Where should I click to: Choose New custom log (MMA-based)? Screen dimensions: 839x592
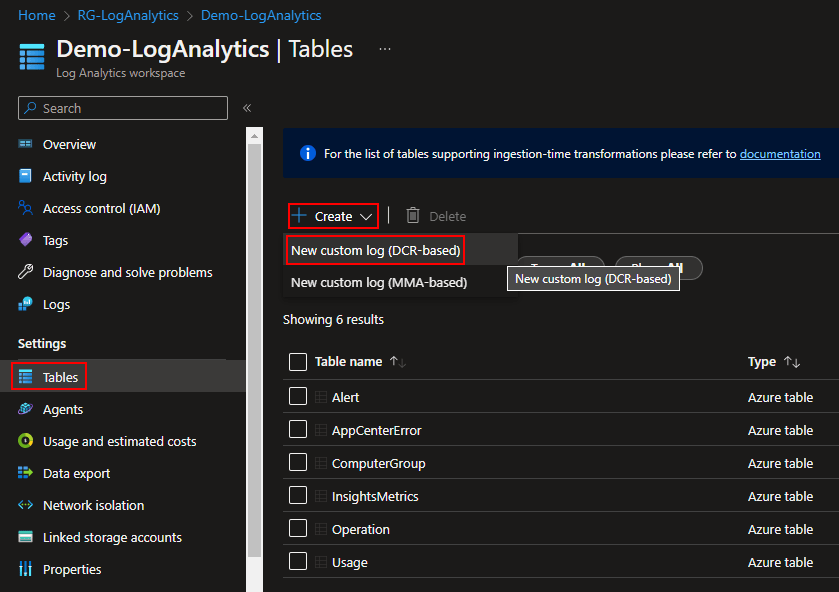pyautogui.click(x=379, y=282)
